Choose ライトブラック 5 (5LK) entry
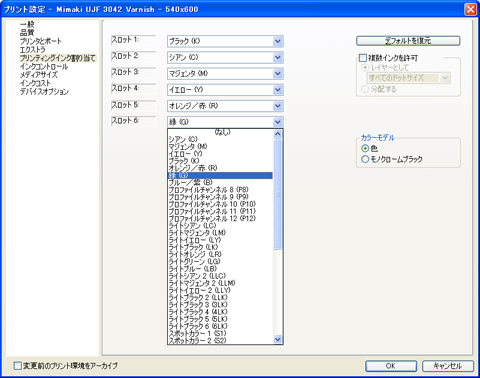480x378 pixels. point(220,319)
